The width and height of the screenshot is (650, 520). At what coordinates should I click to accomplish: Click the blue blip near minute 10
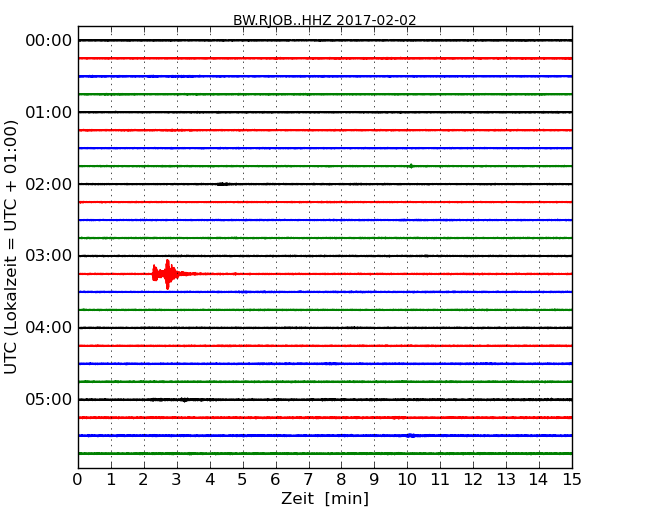(411, 435)
